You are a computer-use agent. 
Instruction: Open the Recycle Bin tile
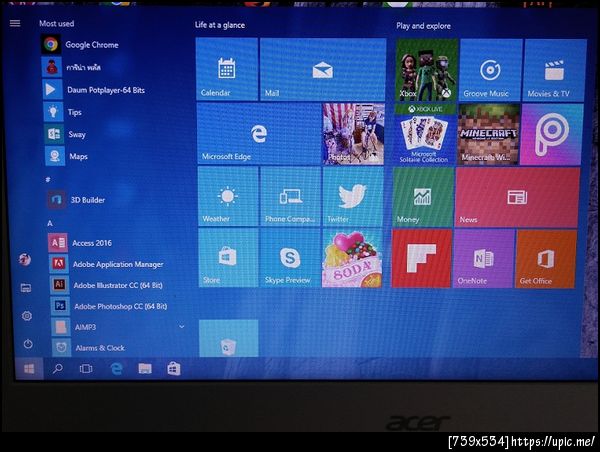pos(228,339)
